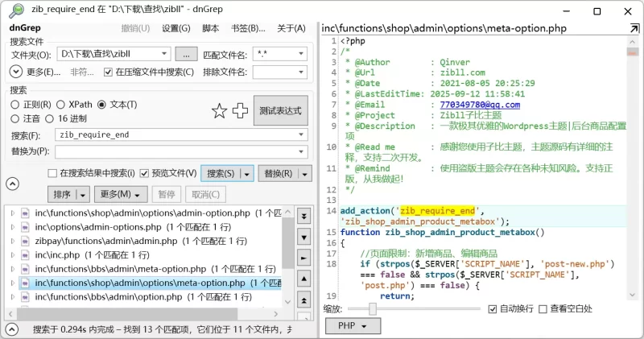The width and height of the screenshot is (644, 339).
Task: Select the XPath radio button
Action: pos(60,105)
